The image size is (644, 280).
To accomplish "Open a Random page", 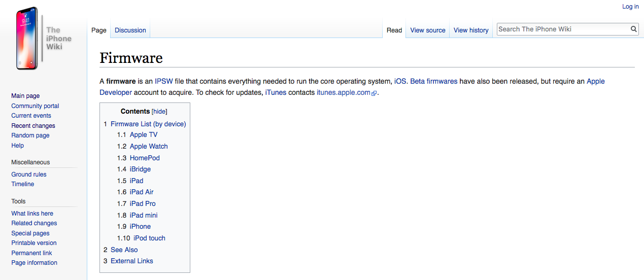I will (30, 135).
